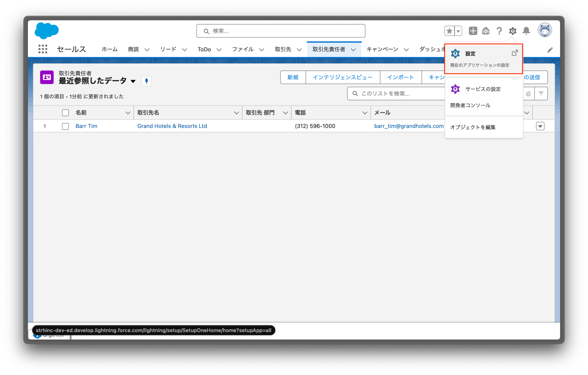The height and width of the screenshot is (375, 588).
Task: Switch to the ホーム tab
Action: pos(109,49)
